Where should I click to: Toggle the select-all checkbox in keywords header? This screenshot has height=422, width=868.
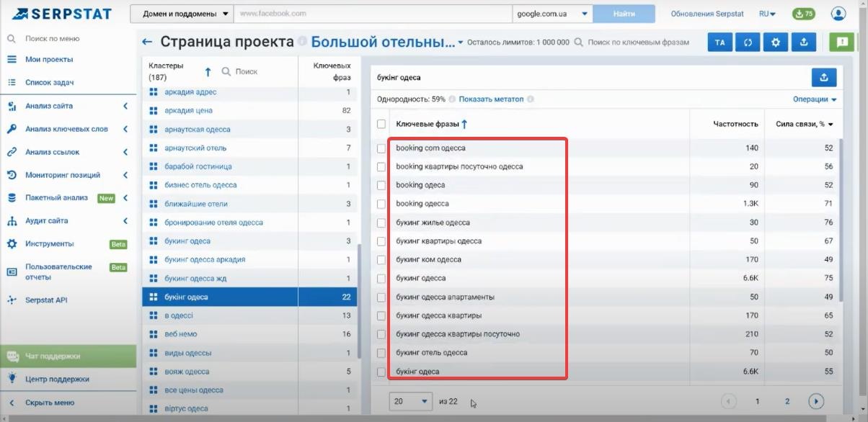pyautogui.click(x=381, y=124)
